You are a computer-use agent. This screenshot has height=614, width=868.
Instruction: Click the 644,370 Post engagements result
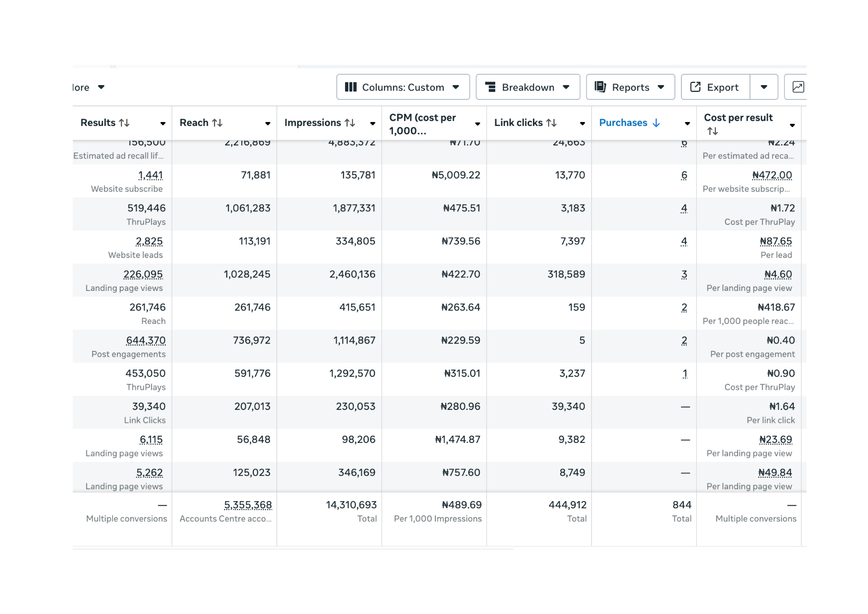click(x=146, y=340)
